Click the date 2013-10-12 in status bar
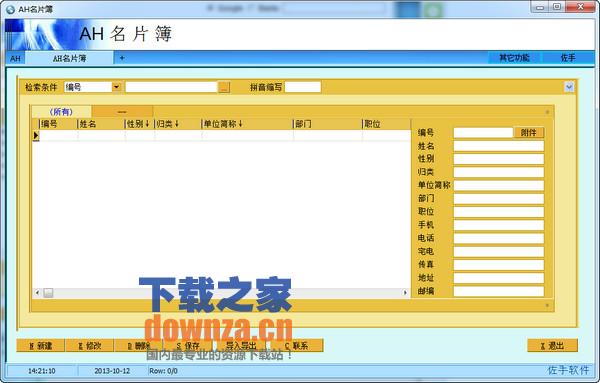Viewport: 600px width, 383px height. tap(112, 371)
